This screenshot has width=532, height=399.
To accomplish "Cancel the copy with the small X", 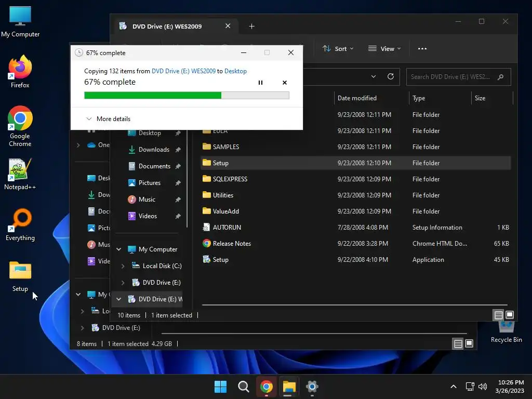I will pyautogui.click(x=285, y=83).
